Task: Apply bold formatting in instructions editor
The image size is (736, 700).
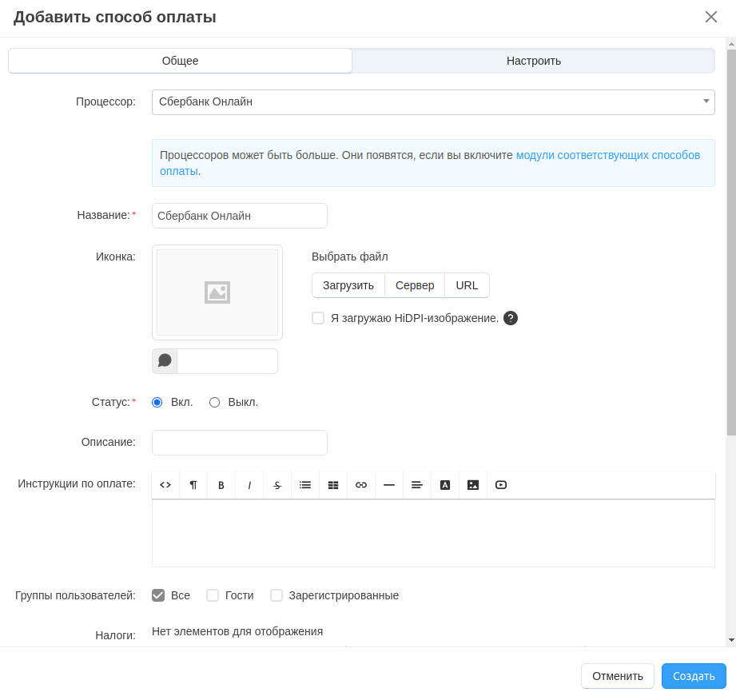Action: click(x=221, y=485)
